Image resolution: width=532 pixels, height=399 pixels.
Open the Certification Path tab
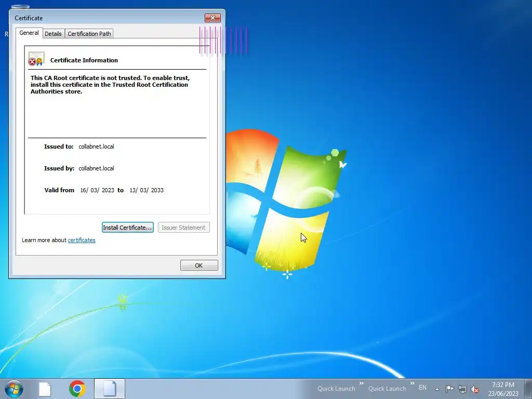(x=89, y=34)
